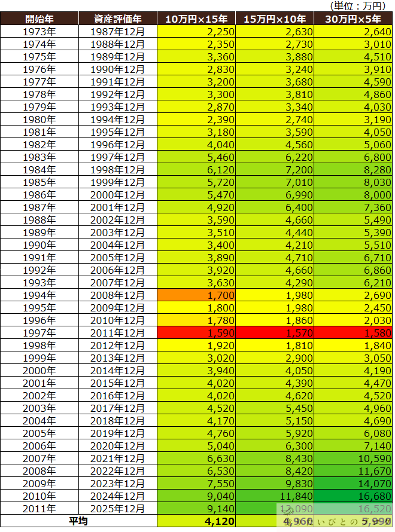Screen dimensions: 395x532
Task: Click the 開始年 column header
Action: (x=39, y=19)
